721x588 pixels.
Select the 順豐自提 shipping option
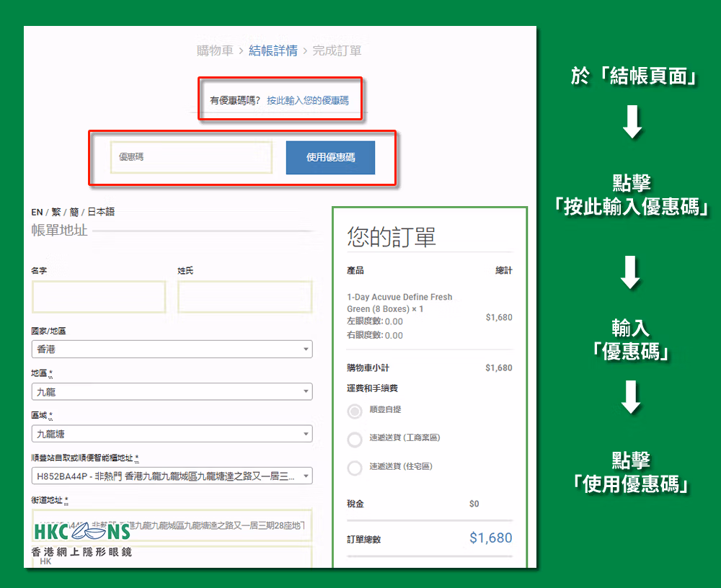pos(355,411)
